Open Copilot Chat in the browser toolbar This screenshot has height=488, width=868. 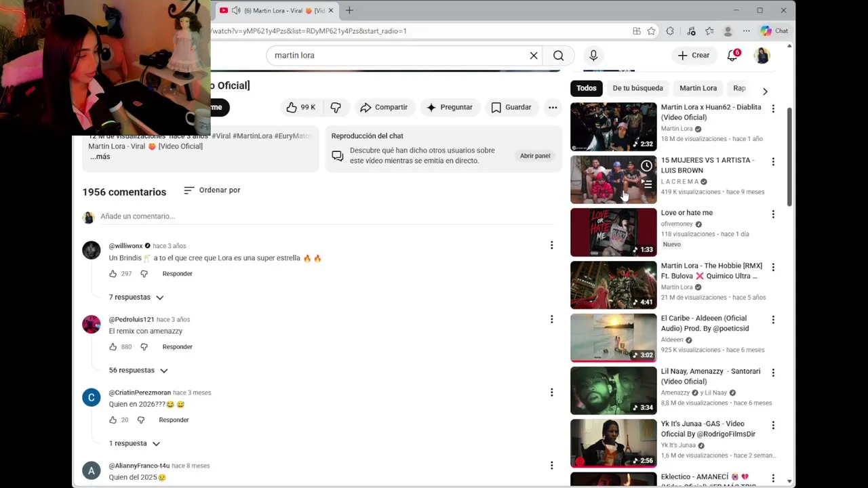(x=774, y=31)
